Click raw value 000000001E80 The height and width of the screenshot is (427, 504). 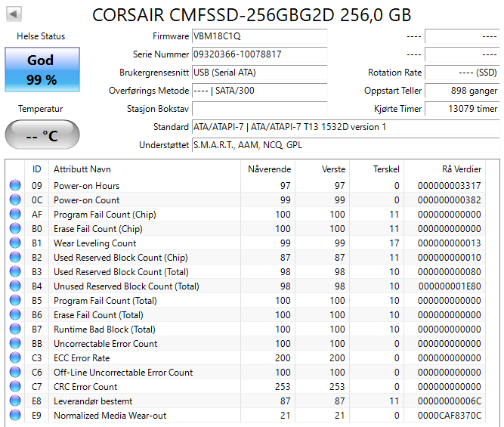[450, 286]
